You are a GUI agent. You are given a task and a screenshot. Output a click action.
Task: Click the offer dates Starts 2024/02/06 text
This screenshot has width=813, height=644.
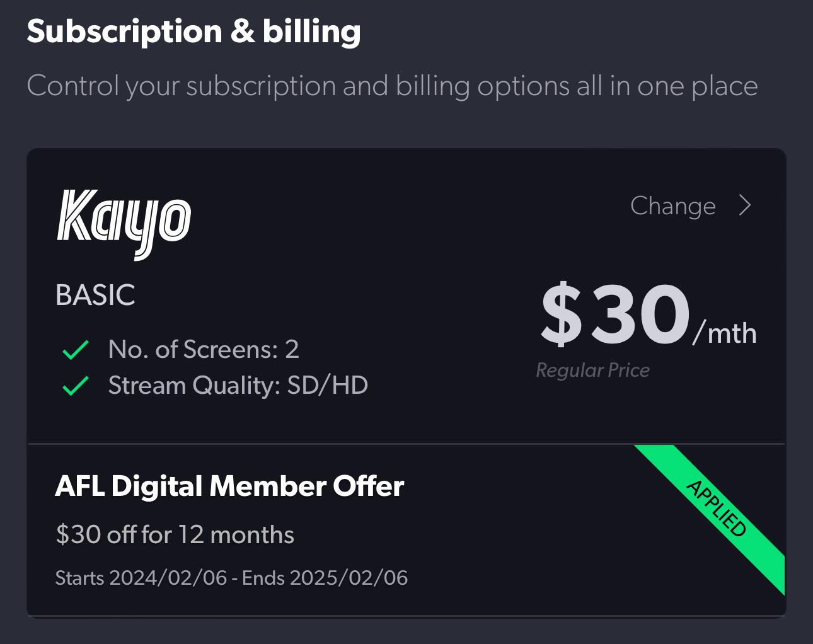(x=232, y=577)
